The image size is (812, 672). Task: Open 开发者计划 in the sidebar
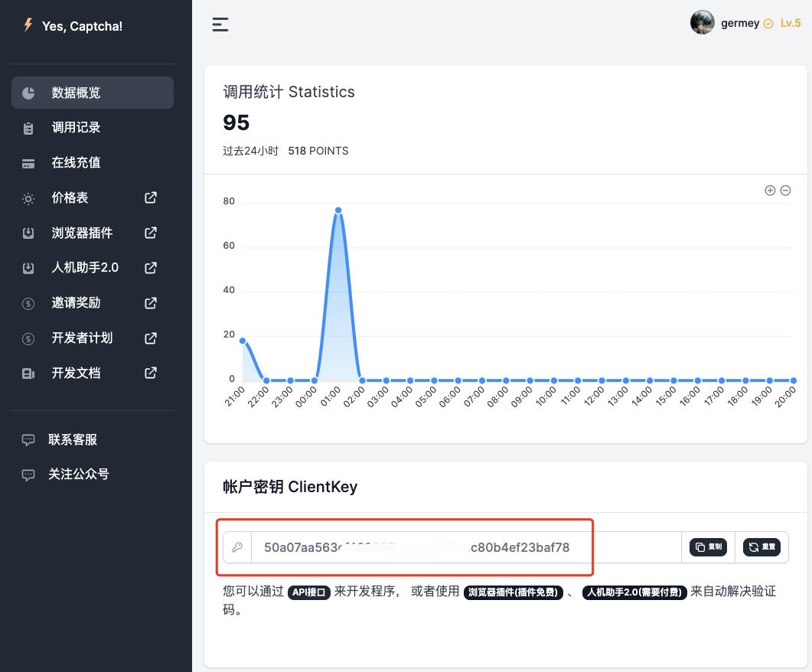93,338
